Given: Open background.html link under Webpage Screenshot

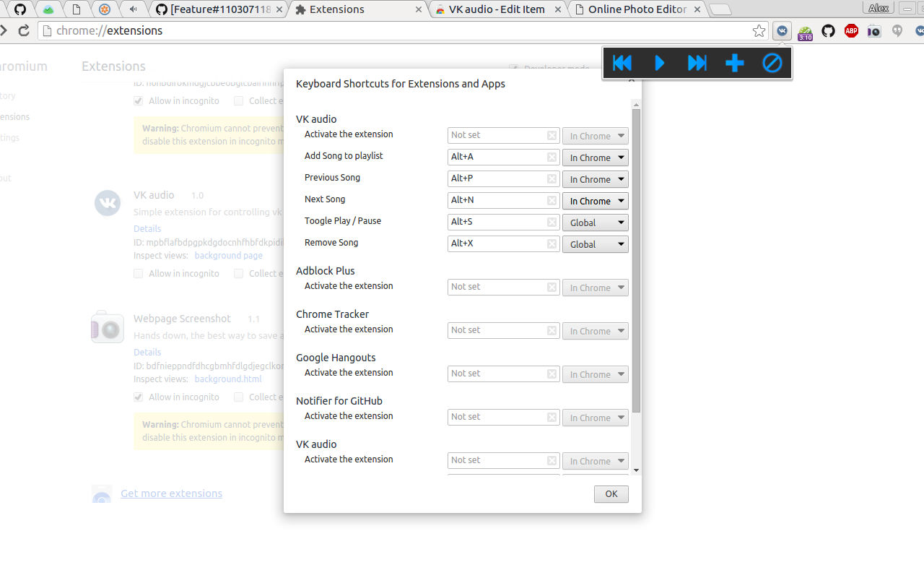Looking at the screenshot, I should coord(228,379).
